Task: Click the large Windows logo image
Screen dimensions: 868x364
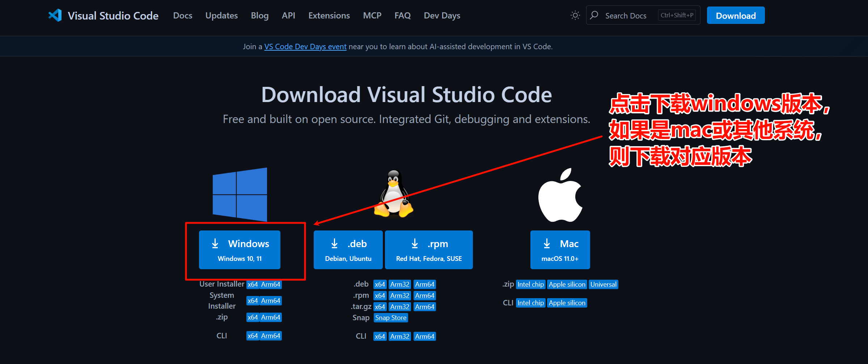Action: point(240,194)
